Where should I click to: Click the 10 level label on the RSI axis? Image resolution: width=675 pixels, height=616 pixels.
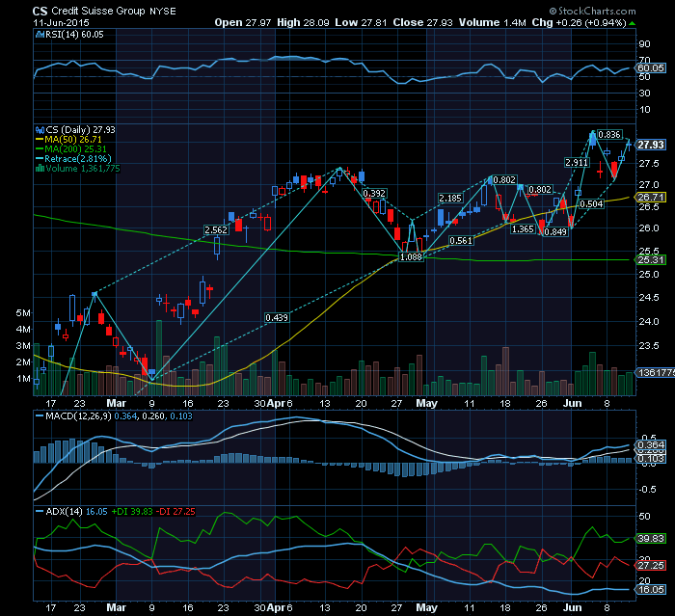(x=645, y=110)
